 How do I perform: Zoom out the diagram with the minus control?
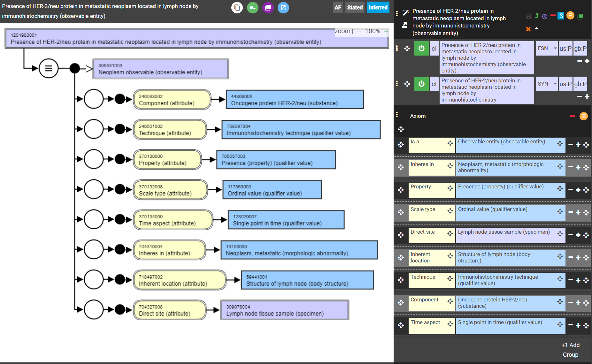[359, 31]
